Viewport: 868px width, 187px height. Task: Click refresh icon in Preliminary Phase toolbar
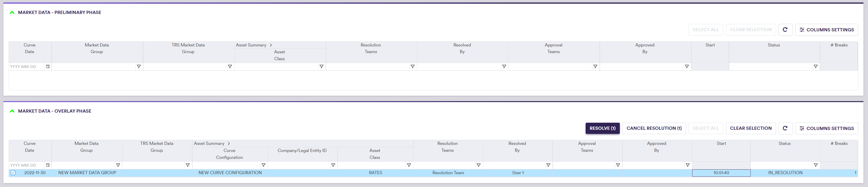point(785,30)
